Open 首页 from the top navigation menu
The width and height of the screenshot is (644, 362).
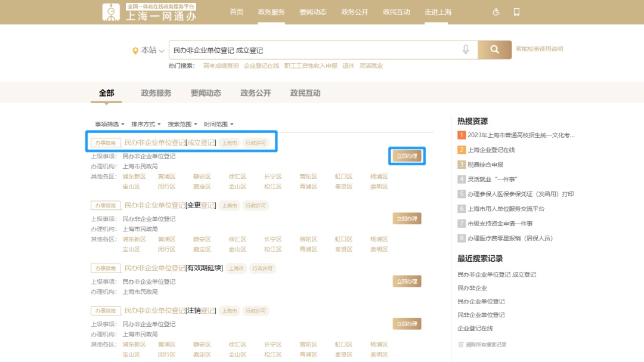(x=236, y=11)
